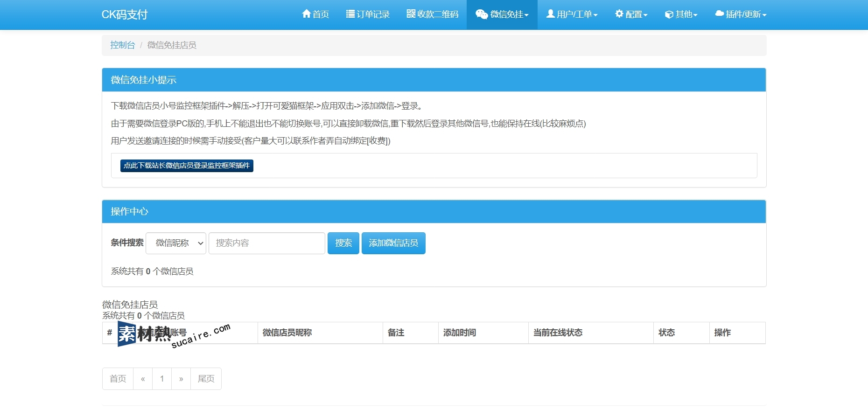
Task: Open the 微信免挂 dropdown menu
Action: click(502, 14)
